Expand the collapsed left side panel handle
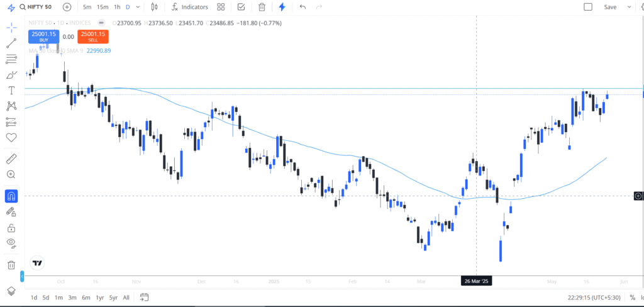644x307 pixels. coord(22,276)
